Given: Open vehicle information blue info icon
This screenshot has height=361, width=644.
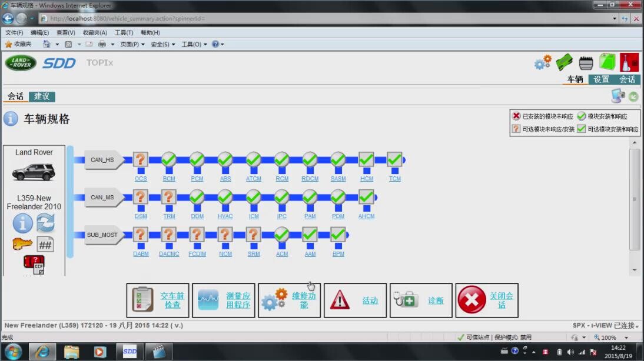Looking at the screenshot, I should pos(22,223).
